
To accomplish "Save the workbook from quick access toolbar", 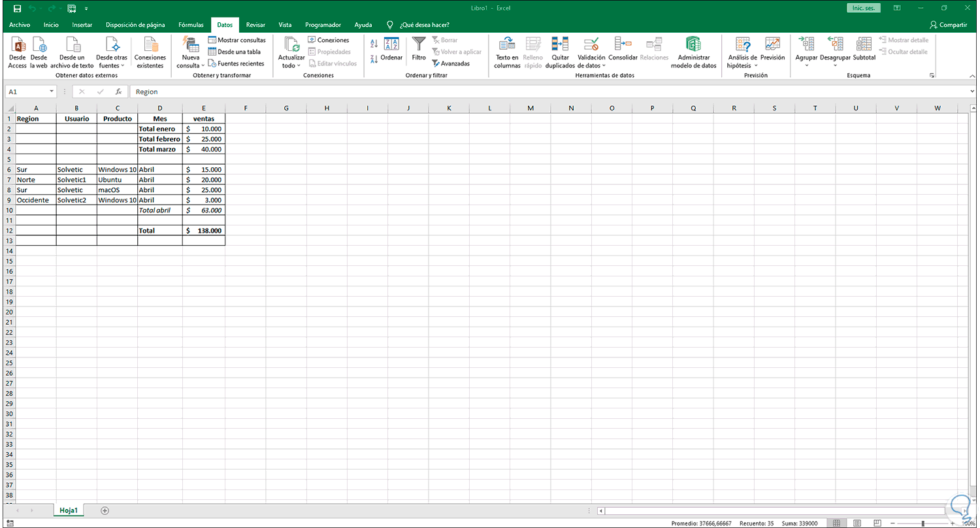I will coord(17,8).
